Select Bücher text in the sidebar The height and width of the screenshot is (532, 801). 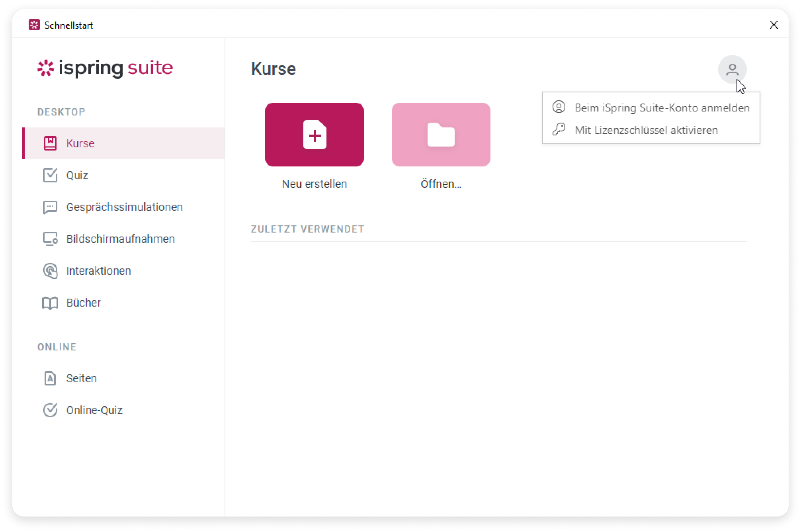click(83, 303)
